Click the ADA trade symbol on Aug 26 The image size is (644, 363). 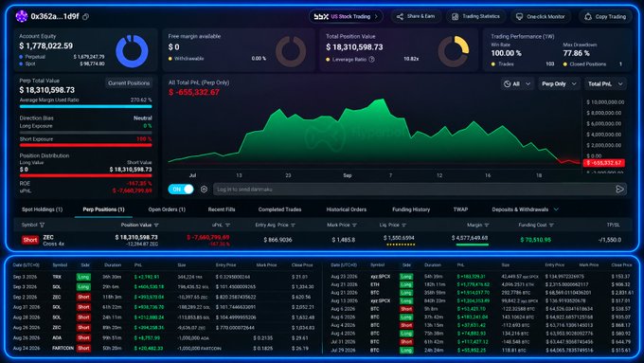point(57,338)
